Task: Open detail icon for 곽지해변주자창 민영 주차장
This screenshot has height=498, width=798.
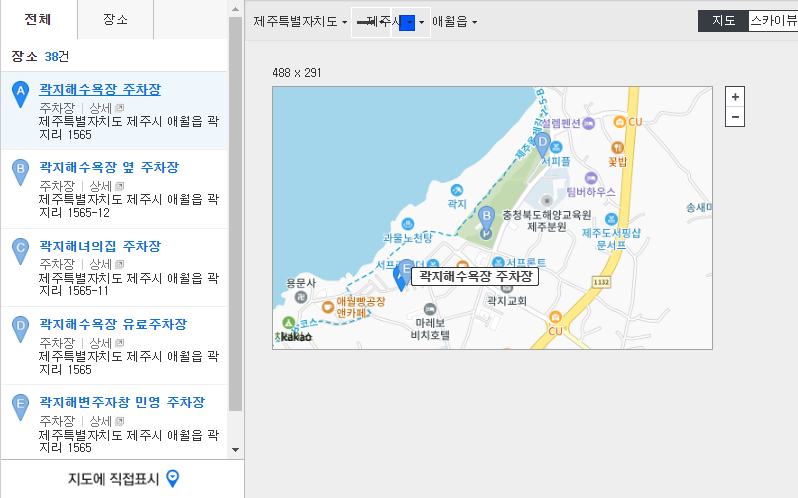Action: [120, 421]
